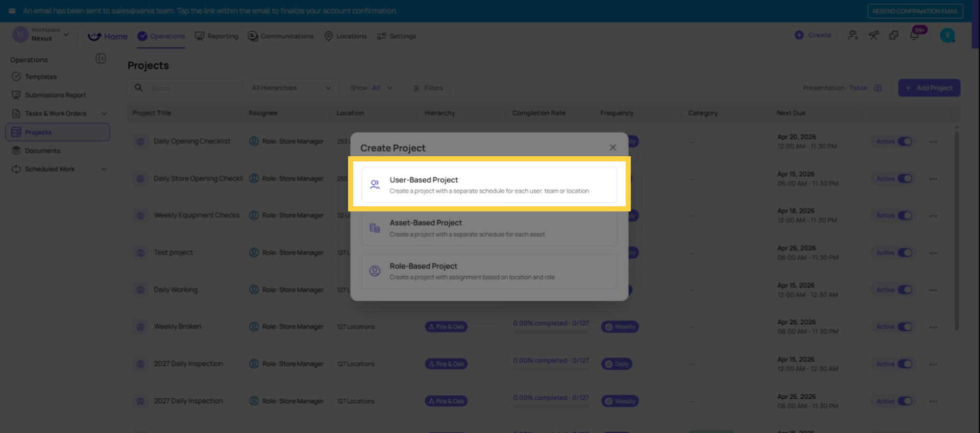Open the Locations tab

346,36
